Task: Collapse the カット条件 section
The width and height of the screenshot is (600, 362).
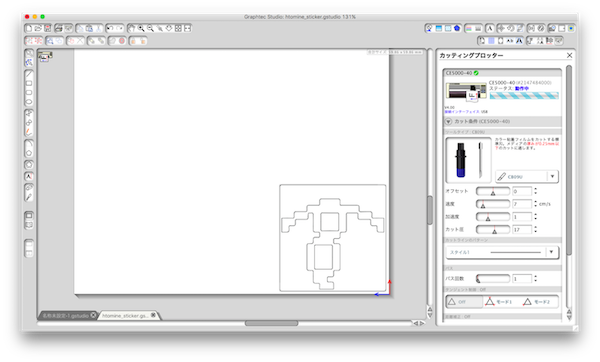Action: (x=448, y=121)
